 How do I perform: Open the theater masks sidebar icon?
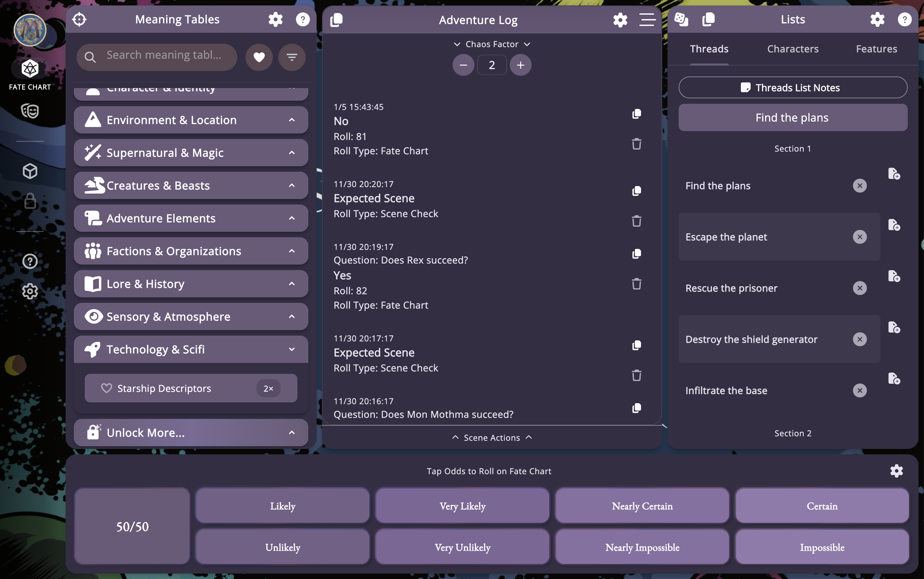click(30, 111)
